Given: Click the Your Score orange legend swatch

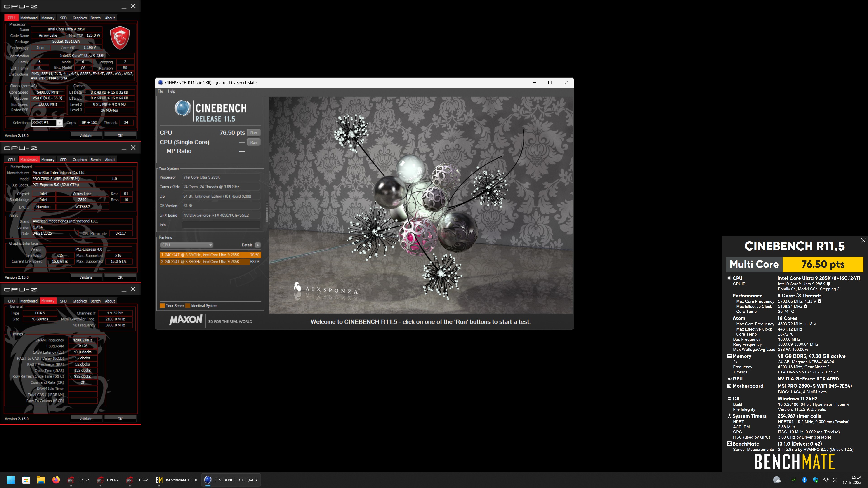Looking at the screenshot, I should pos(162,306).
